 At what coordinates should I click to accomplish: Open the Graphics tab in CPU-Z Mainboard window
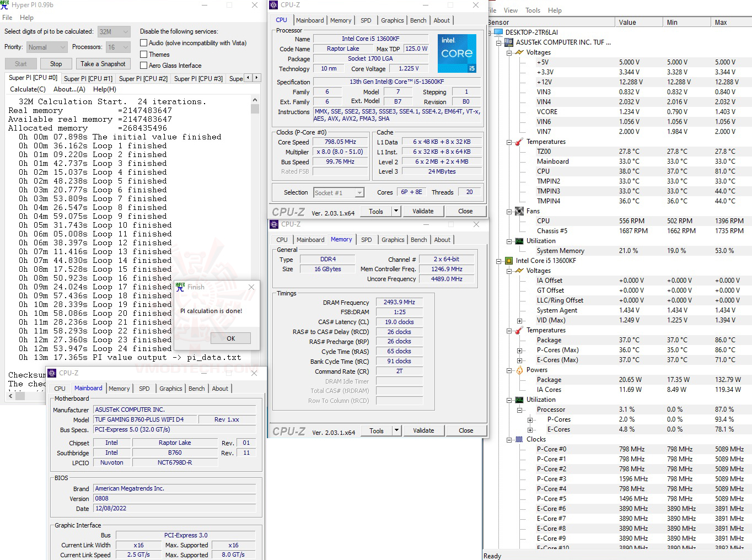coord(171,389)
